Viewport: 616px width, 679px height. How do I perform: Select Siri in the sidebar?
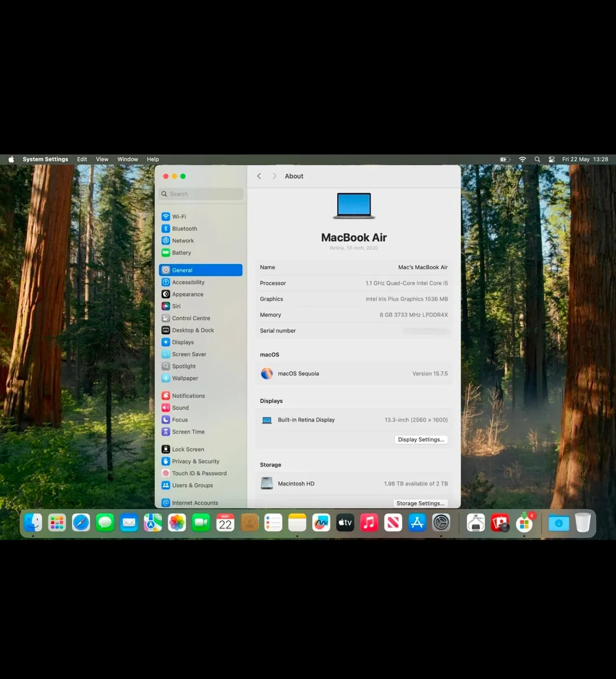[x=201, y=306]
